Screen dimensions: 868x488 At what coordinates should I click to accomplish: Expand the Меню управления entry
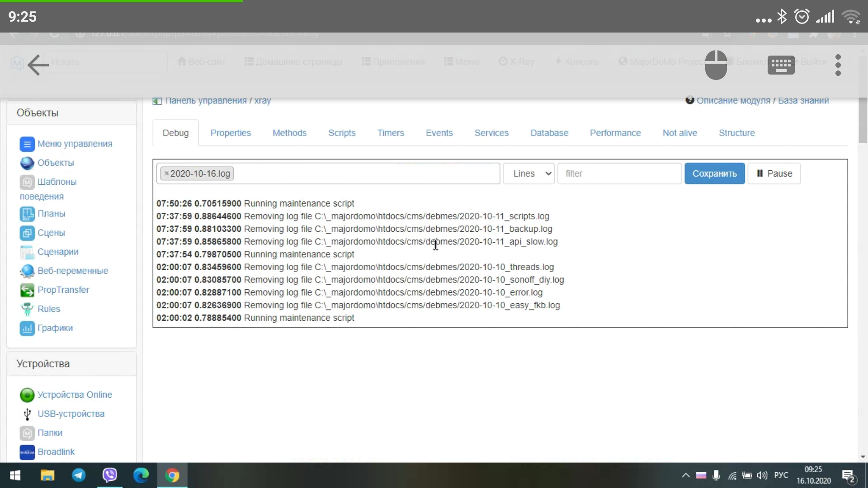[75, 144]
